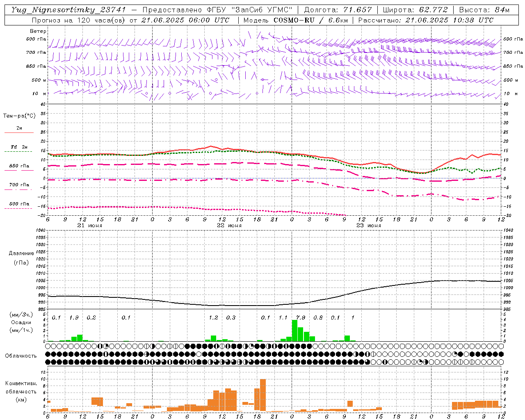Click the dashed Td 2м legend line
Image resolution: width=525 pixels, height=420 pixels.
coord(18,151)
